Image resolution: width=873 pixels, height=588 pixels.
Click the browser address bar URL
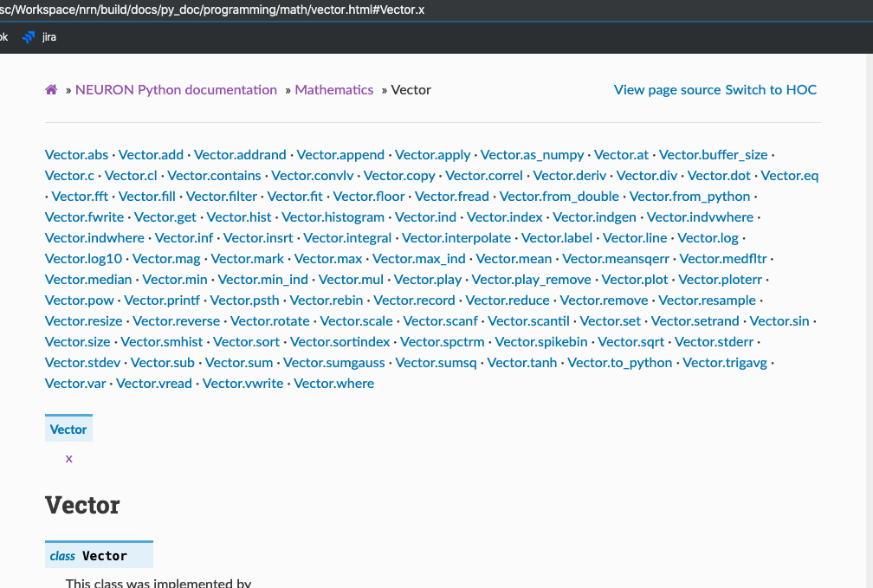pyautogui.click(x=212, y=10)
